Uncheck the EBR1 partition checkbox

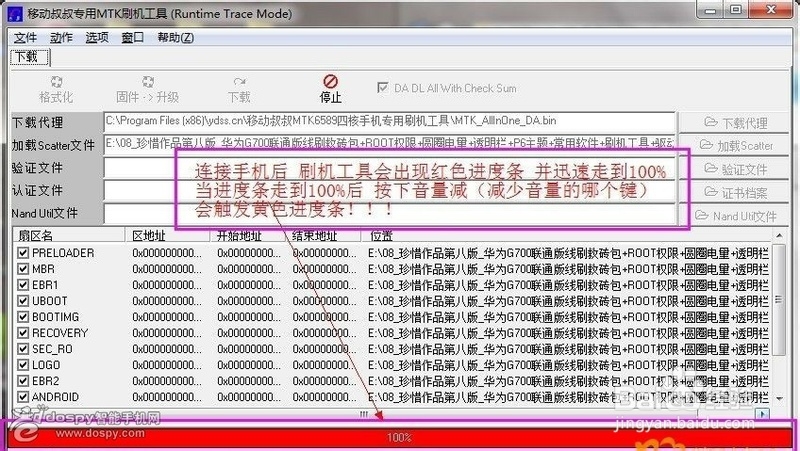[23, 285]
